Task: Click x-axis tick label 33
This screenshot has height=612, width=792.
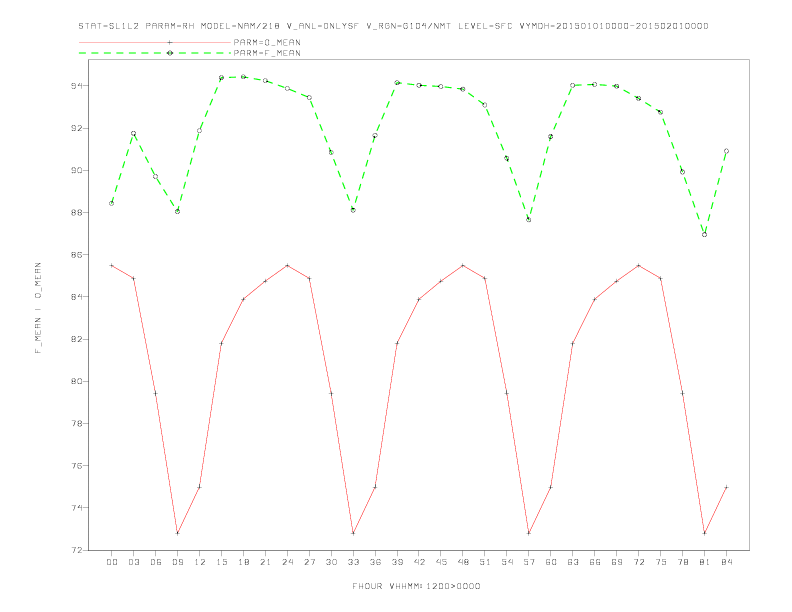Action: pos(353,562)
